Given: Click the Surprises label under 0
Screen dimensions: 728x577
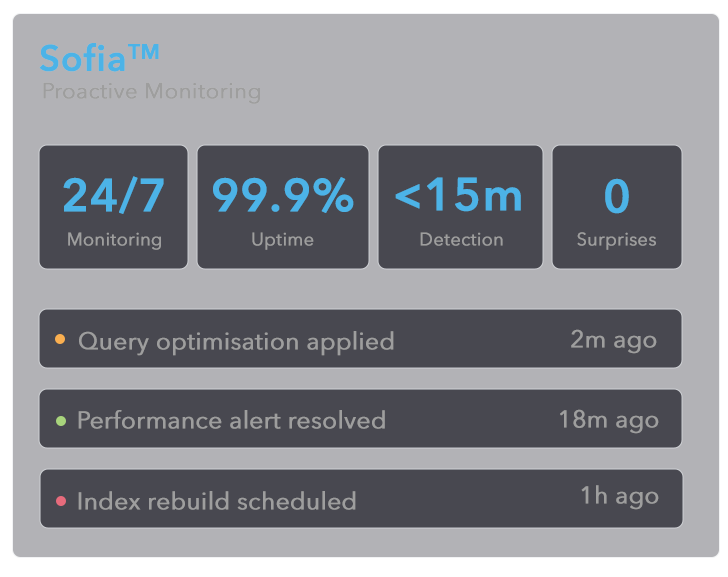Looking at the screenshot, I should point(616,240).
